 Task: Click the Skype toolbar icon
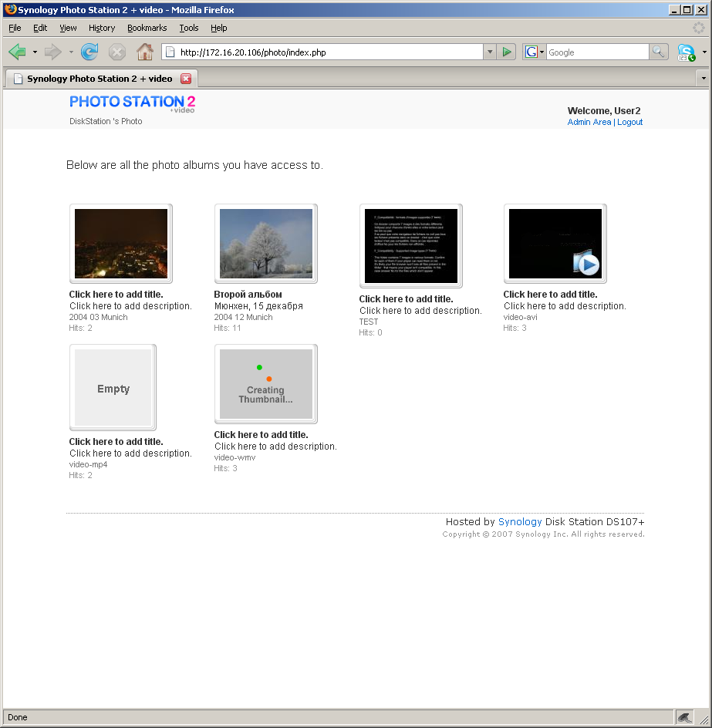point(686,52)
